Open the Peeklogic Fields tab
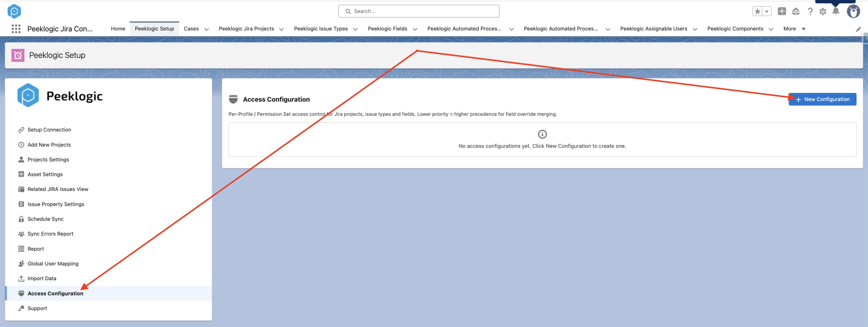868x327 pixels. coord(388,29)
